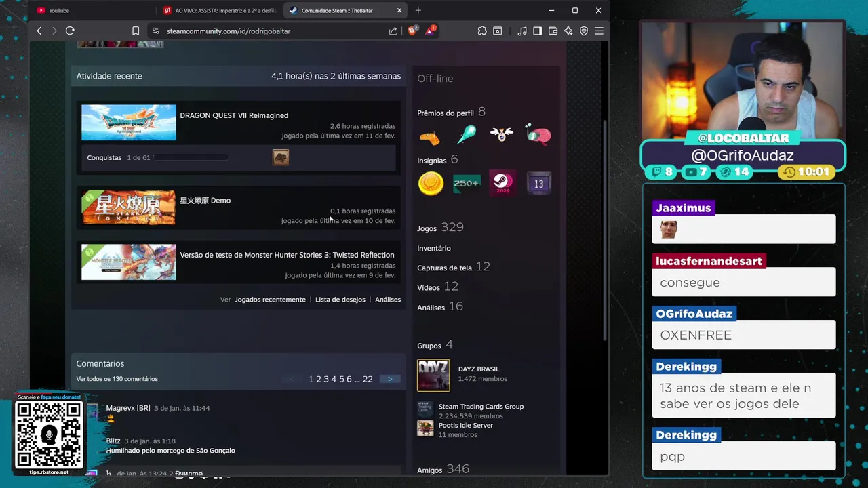Bookmark this page with the bookmark icon

tap(136, 30)
